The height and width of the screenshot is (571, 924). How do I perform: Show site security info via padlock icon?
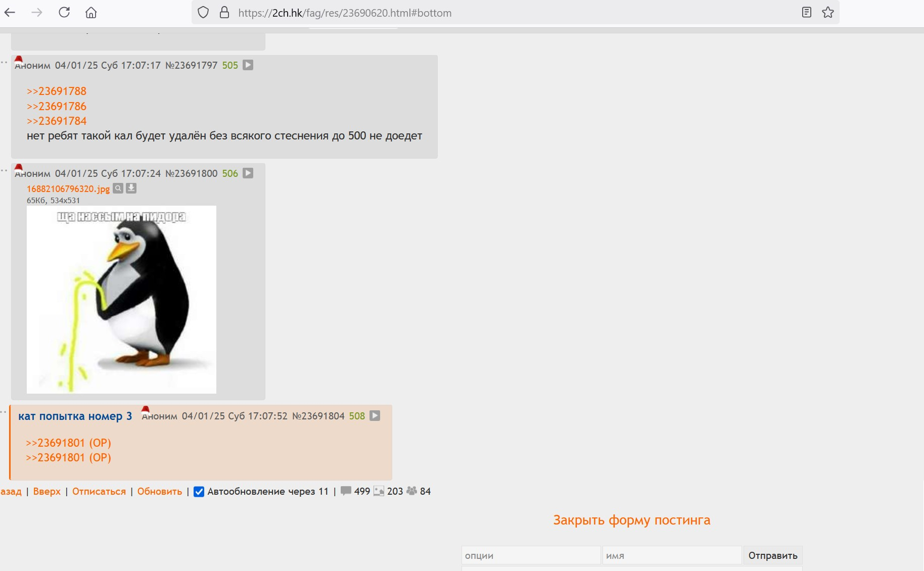[224, 13]
